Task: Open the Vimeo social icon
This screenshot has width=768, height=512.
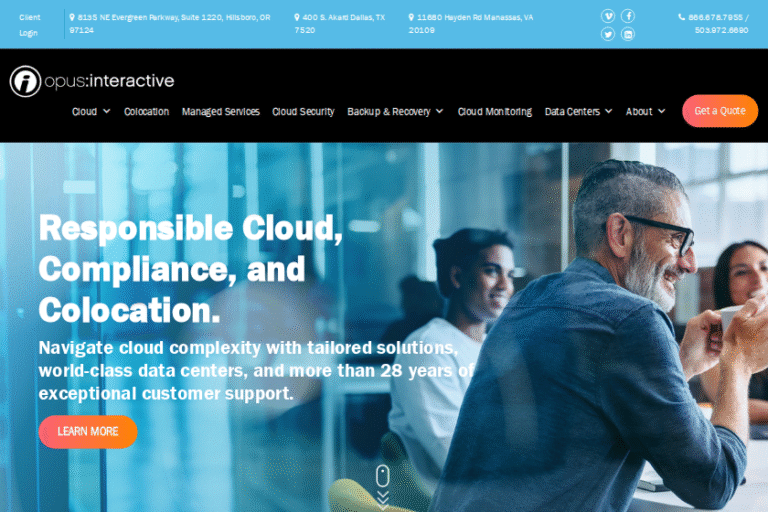Action: [608, 16]
